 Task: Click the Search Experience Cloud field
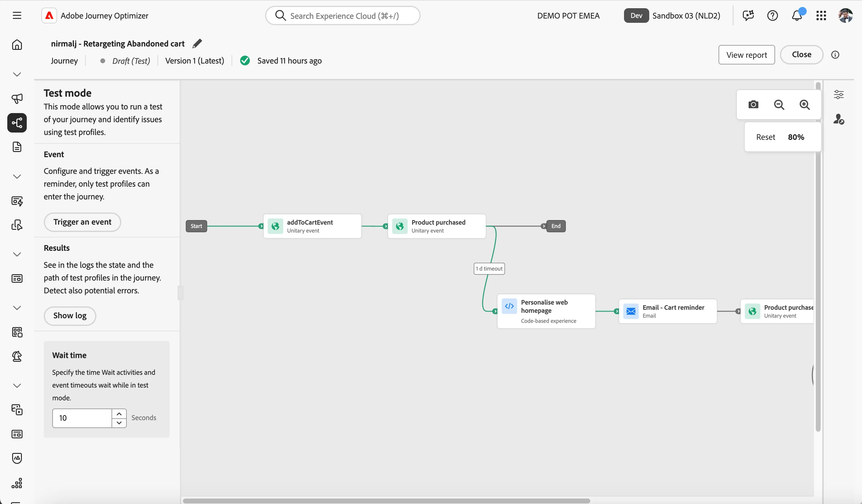tap(343, 16)
